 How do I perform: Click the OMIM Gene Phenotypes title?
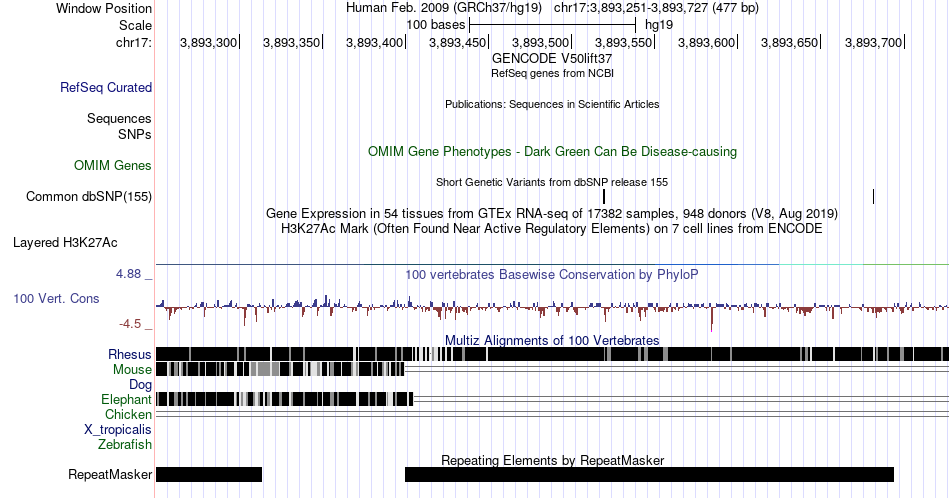coord(552,151)
